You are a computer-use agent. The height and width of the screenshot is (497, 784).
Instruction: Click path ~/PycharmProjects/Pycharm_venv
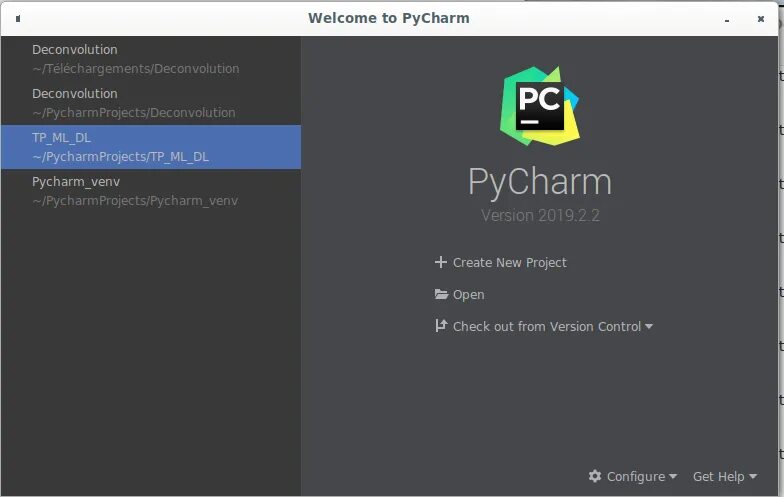click(x=135, y=200)
